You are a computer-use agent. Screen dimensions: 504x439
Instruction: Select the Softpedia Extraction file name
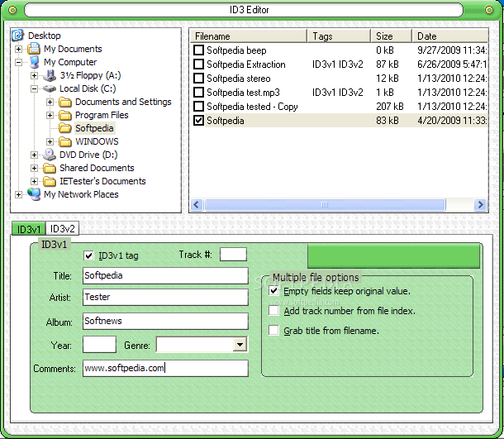pos(246,64)
